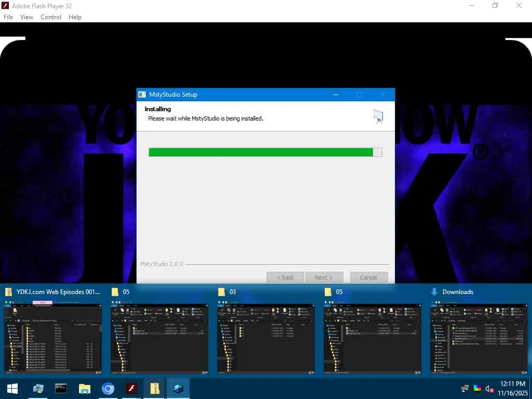Select the first 05 folder window thumbnail

pyautogui.click(x=159, y=337)
